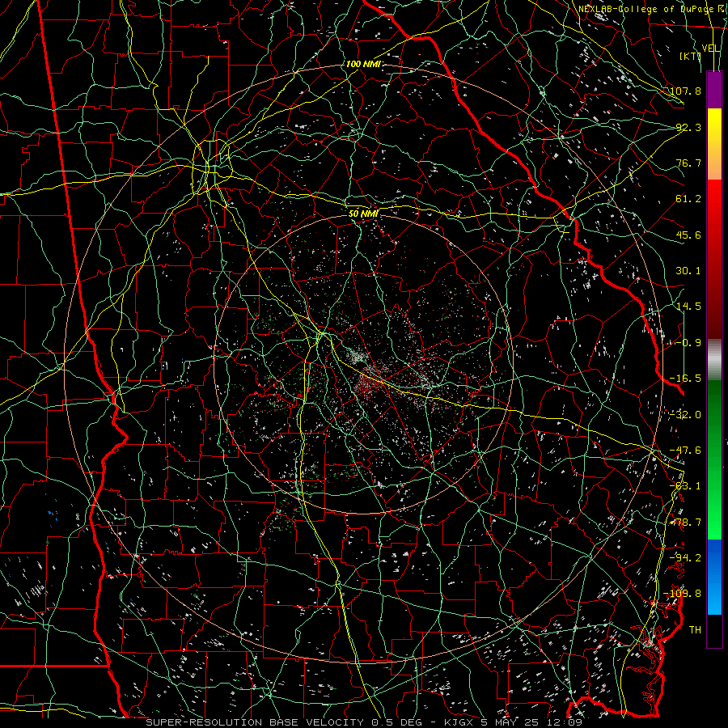Click the '-47.6' scale value
Screen dimensions: 728x728
pyautogui.click(x=685, y=451)
